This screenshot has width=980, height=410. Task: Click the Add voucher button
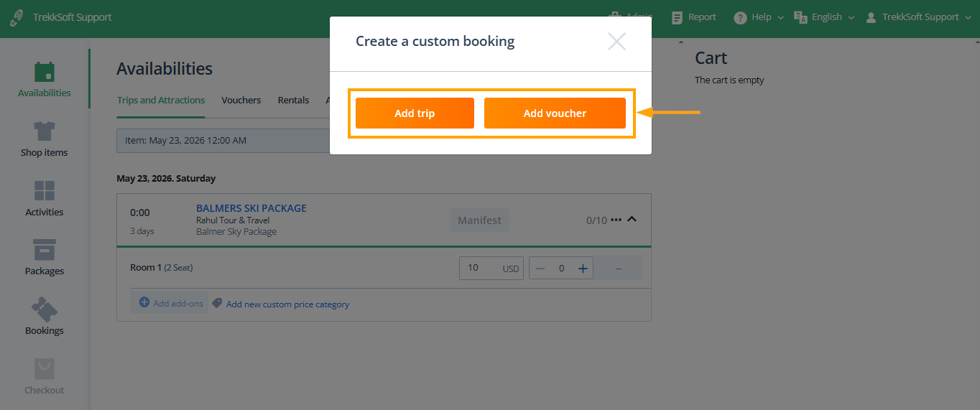coord(555,113)
